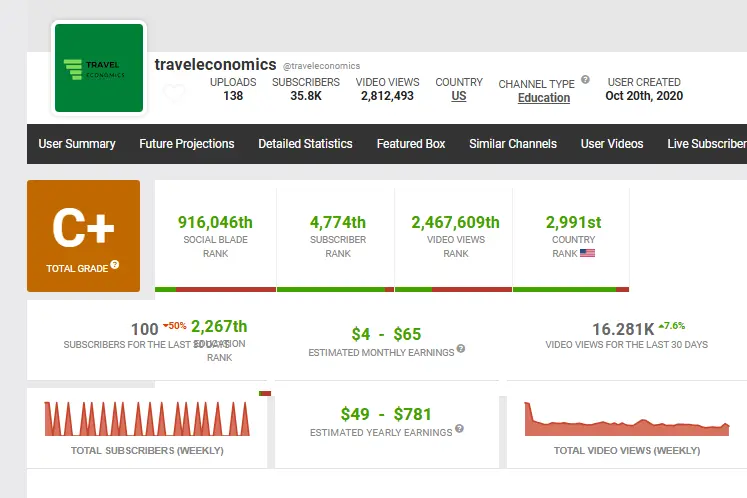Click the Travel Economics channel avatar
Viewport: 747px width, 498px height.
pos(99,68)
